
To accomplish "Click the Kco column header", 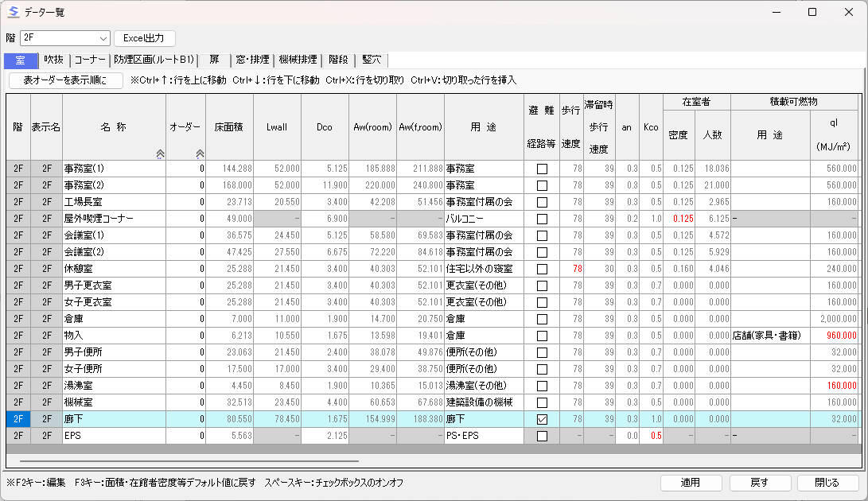I will coord(651,126).
